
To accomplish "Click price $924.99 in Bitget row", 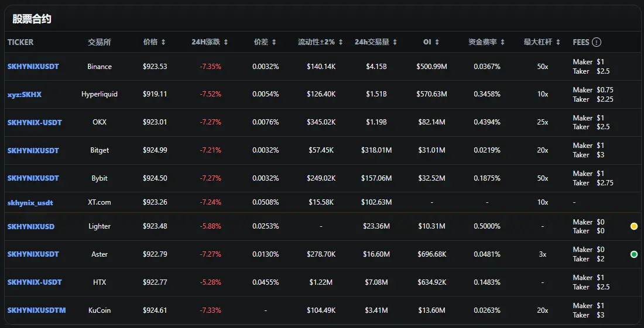I will click(x=155, y=150).
